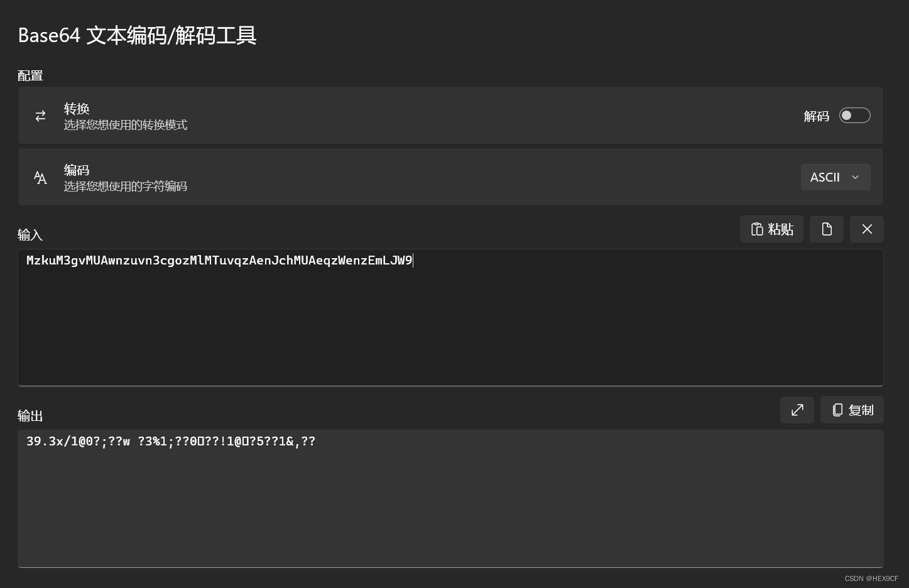Click the Base64 string in the input
The width and height of the screenshot is (909, 588).
[x=219, y=260]
